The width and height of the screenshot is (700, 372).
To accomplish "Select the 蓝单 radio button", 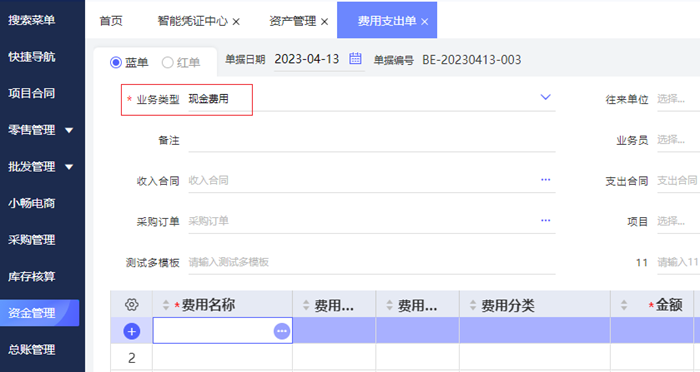I will 116,63.
